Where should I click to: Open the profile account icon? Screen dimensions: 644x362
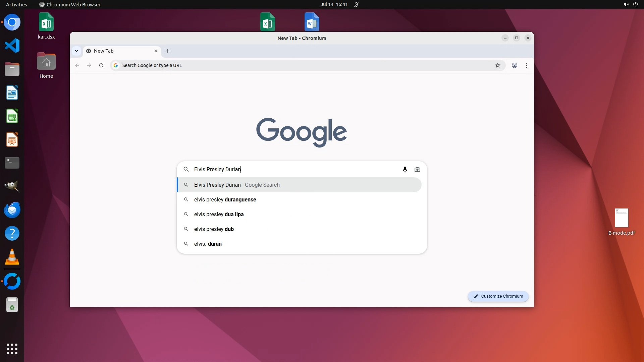click(x=514, y=65)
